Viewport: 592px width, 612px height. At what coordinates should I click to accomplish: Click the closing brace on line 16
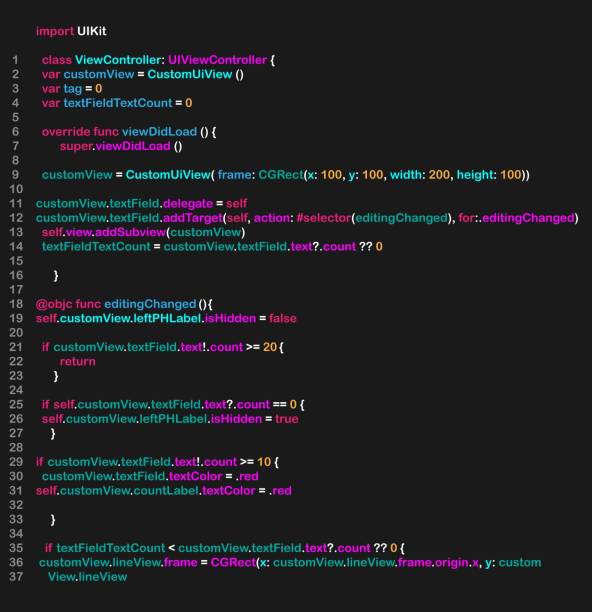(x=56, y=276)
